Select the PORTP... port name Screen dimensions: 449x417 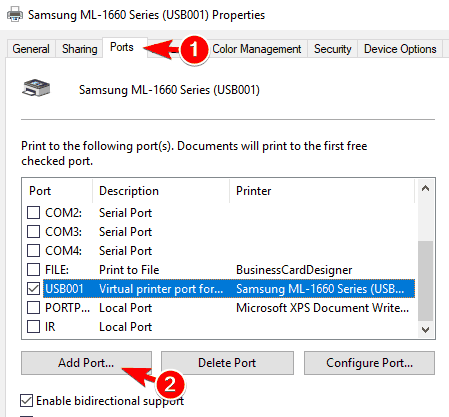(x=67, y=308)
